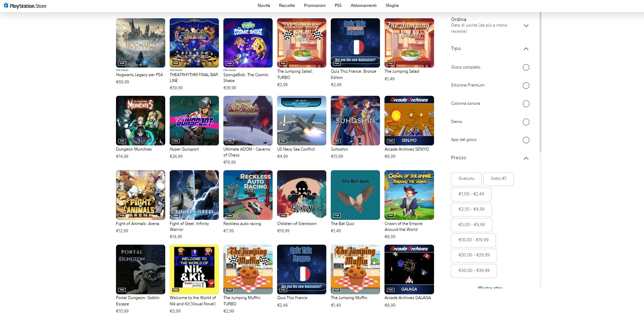This screenshot has height=316, width=644.
Task: Open the Sfoglia menu
Action: (392, 6)
